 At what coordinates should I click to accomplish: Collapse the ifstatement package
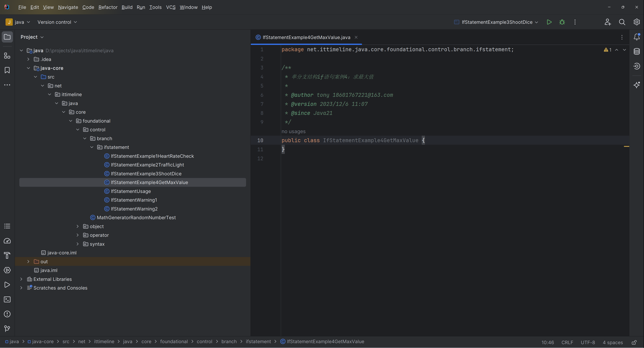point(92,147)
